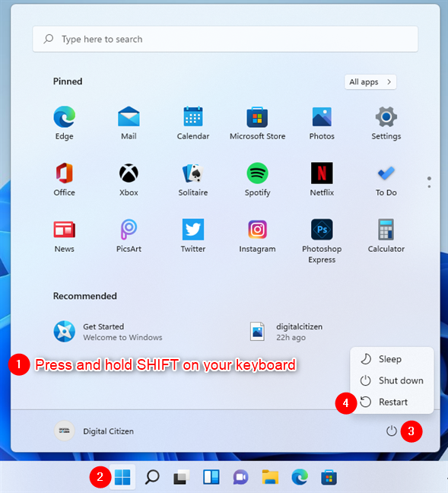448x493 pixels.
Task: Choose Sleep from the power menu
Action: (392, 359)
